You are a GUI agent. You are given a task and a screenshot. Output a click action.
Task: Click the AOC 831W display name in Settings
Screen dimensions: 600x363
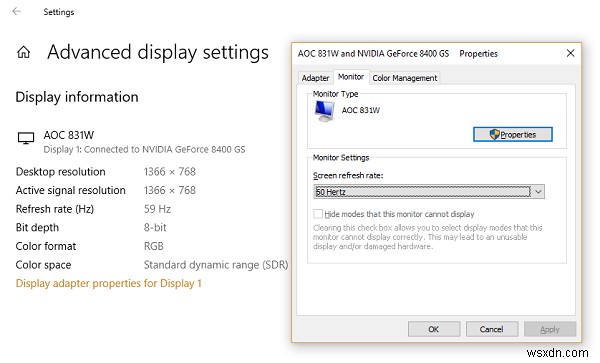coord(68,135)
